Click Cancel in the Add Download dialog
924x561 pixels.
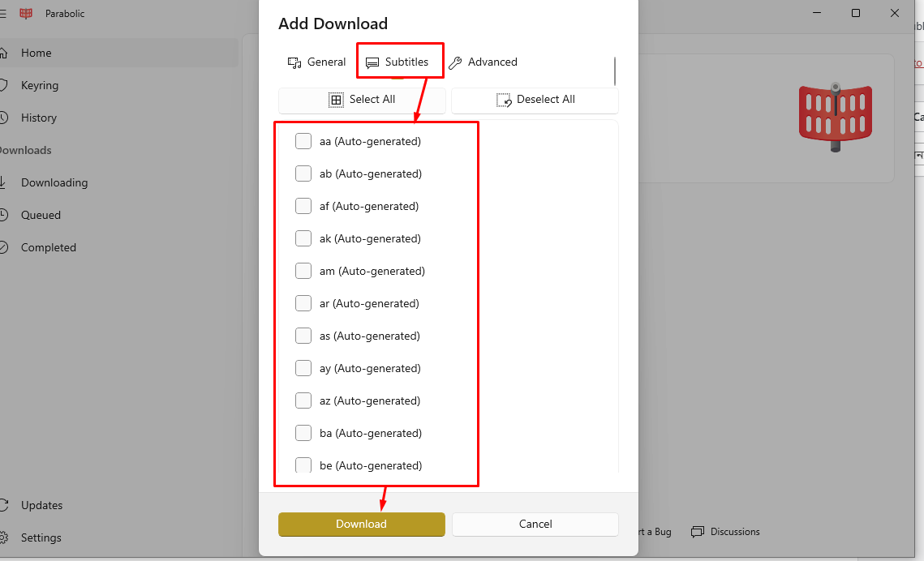click(x=535, y=524)
